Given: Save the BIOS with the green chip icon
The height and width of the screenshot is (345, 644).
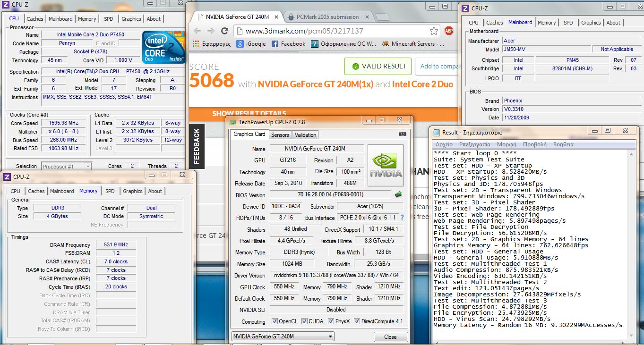Looking at the screenshot, I should [398, 194].
